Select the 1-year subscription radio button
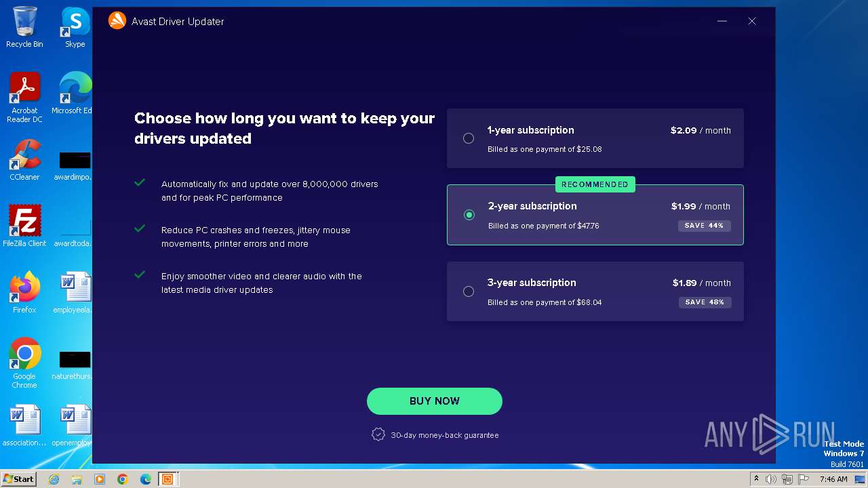The height and width of the screenshot is (488, 868). (469, 138)
